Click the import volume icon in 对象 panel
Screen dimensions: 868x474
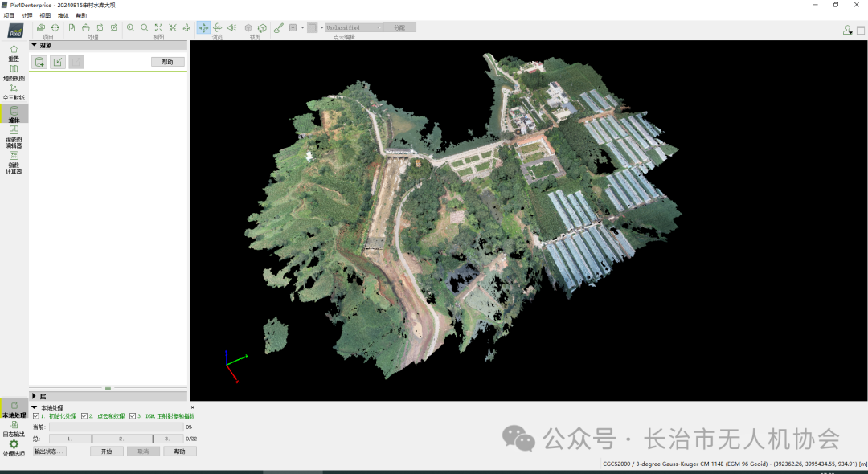pos(58,62)
